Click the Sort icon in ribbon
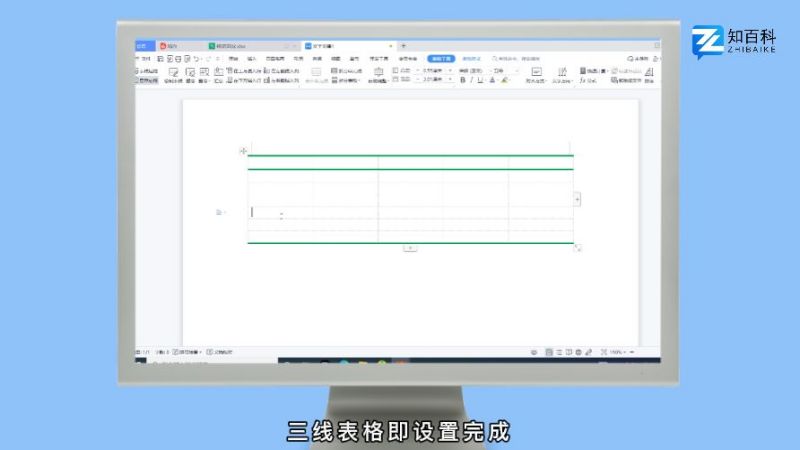The image size is (800, 450). (649, 75)
